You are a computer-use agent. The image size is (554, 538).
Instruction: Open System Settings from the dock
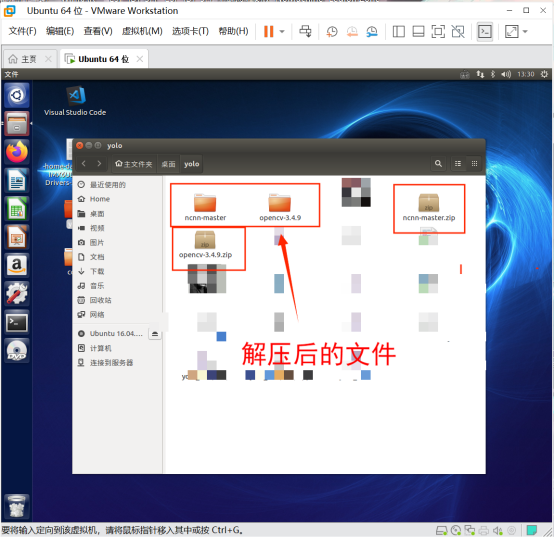17,294
